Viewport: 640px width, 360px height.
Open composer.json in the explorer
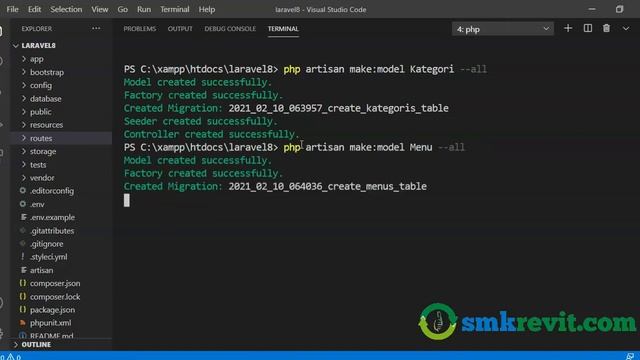point(55,283)
